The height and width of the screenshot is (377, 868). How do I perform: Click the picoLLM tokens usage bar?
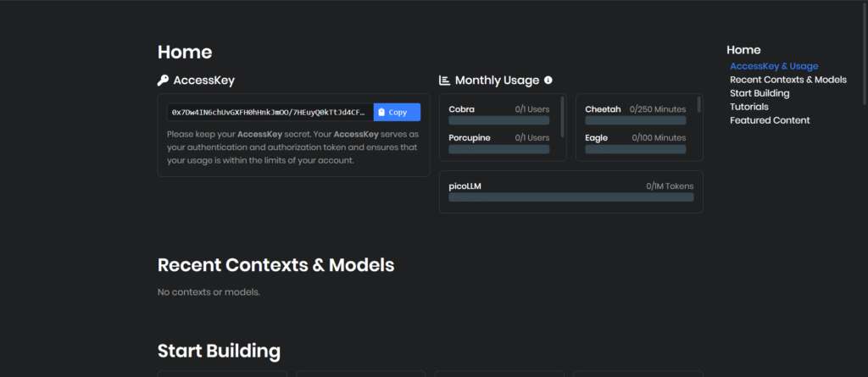point(570,197)
